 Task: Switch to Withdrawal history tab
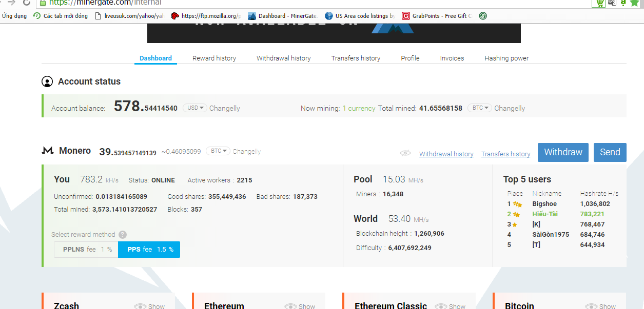coord(283,58)
